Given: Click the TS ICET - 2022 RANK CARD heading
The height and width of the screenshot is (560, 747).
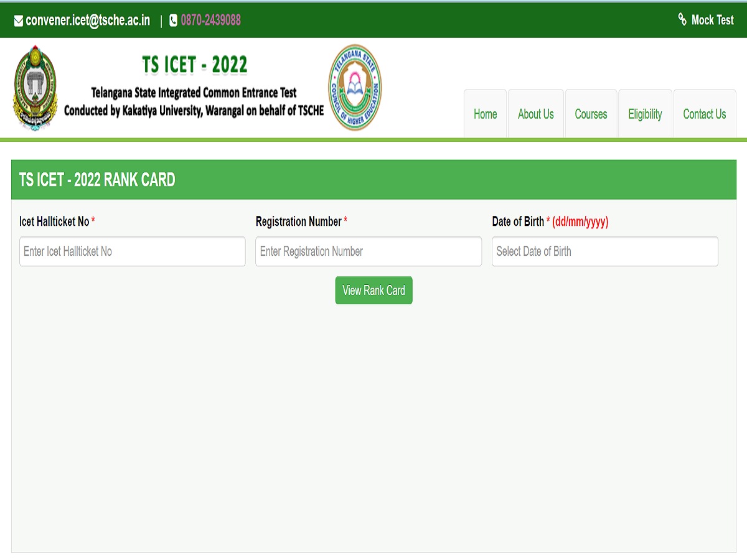Looking at the screenshot, I should 97,180.
